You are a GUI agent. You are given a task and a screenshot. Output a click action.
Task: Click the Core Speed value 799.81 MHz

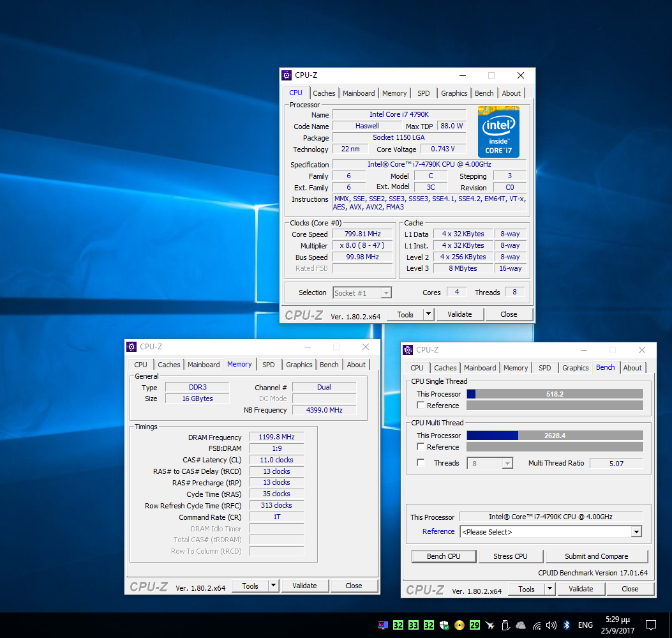click(x=362, y=234)
